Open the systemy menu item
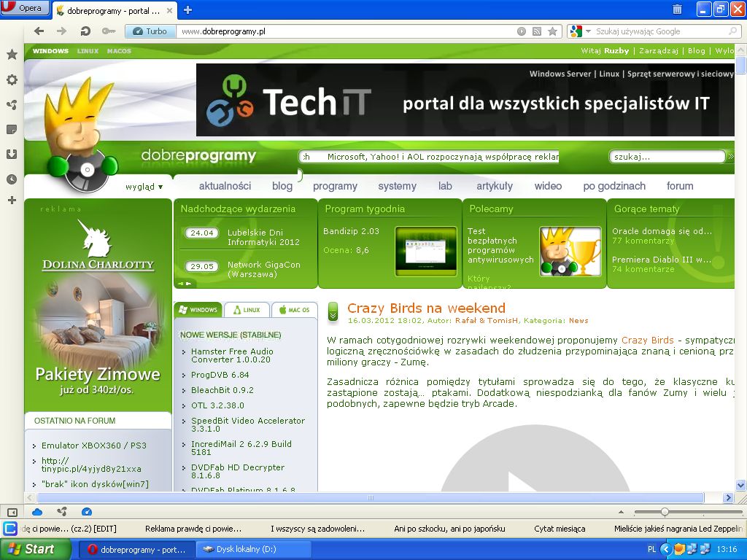The height and width of the screenshot is (560, 747). pos(398,186)
